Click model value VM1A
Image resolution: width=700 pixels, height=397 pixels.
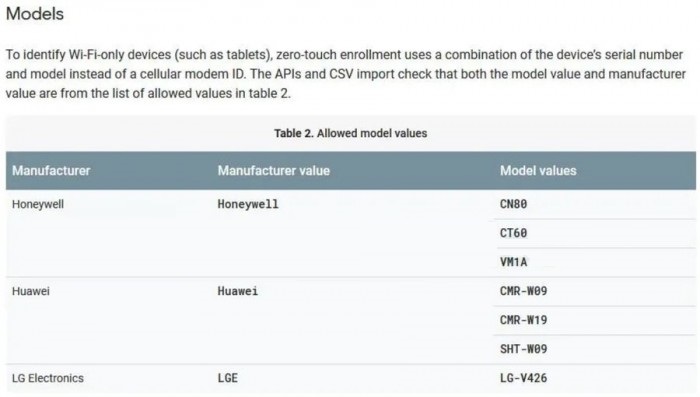513,262
